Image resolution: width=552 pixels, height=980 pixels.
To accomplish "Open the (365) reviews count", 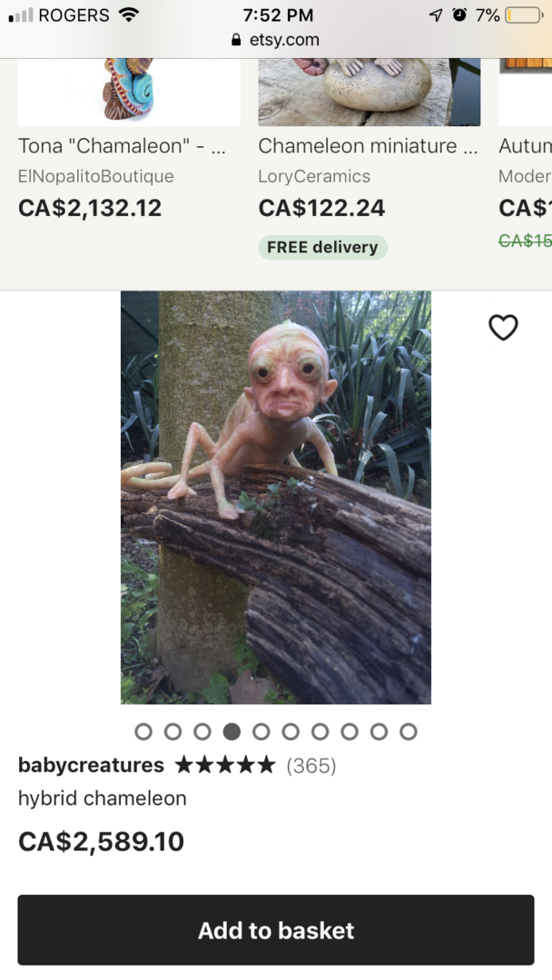I will (x=311, y=765).
